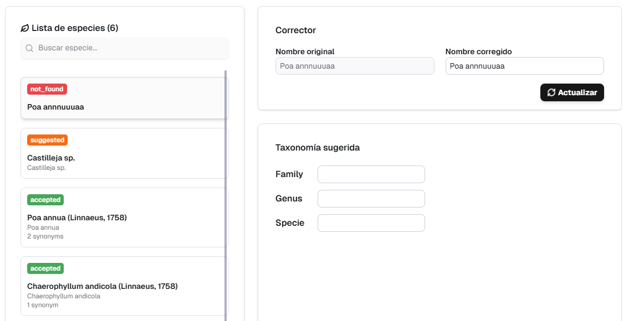Screen dimensions: 644x321
Task: Click the accepted badge on Poa annua
Action: click(45, 200)
